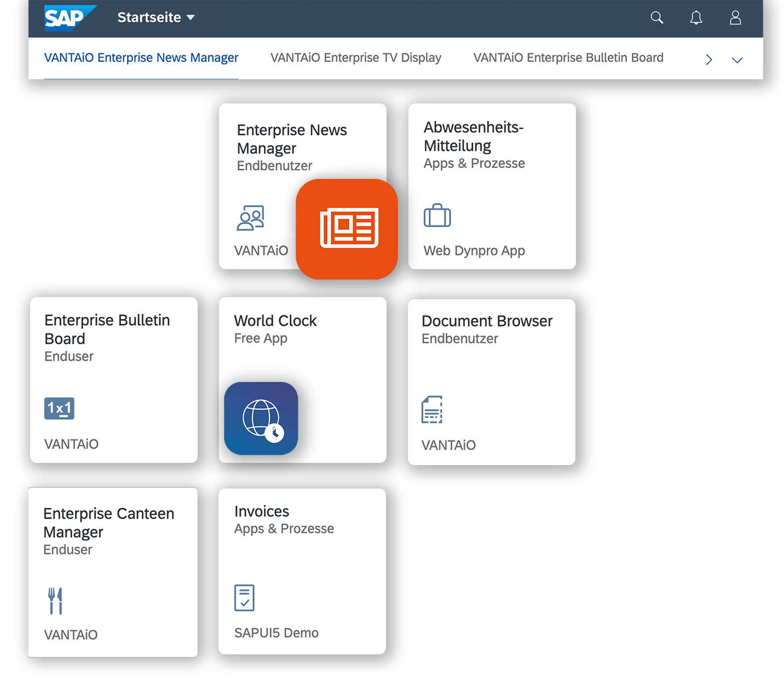Open the user profile icon
The height and width of the screenshot is (691, 784).
click(735, 18)
